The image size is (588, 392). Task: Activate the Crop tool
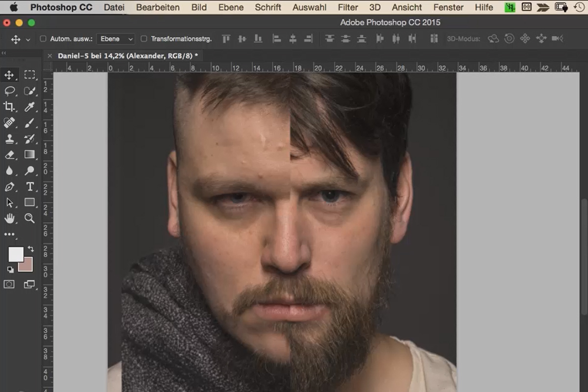[x=11, y=106]
